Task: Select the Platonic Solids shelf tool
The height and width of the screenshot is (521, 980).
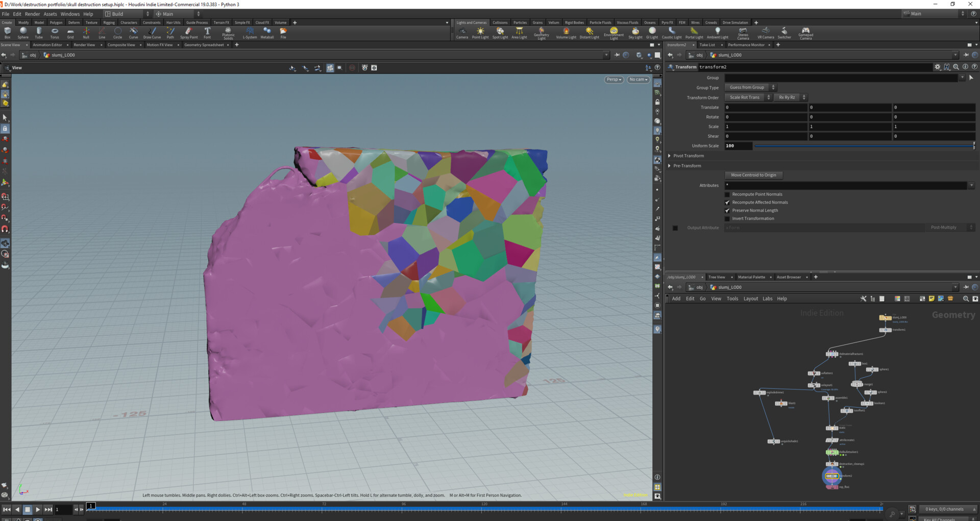Action: 228,33
